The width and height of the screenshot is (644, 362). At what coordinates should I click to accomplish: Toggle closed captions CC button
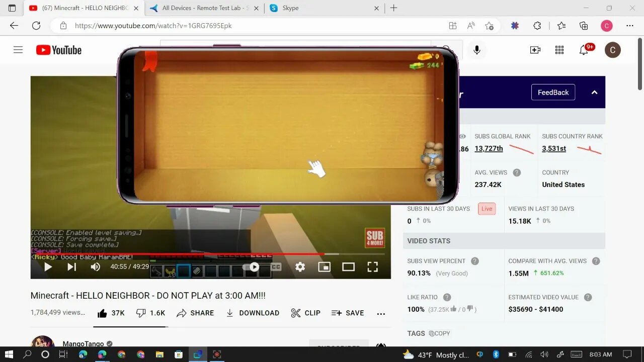276,267
